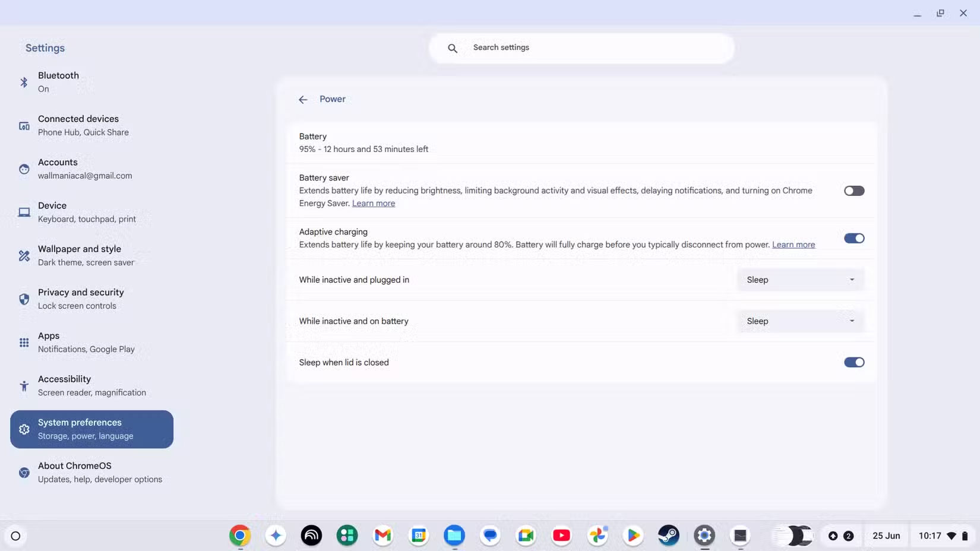Launch YouTube from the taskbar
This screenshot has width=980, height=551.
click(561, 535)
